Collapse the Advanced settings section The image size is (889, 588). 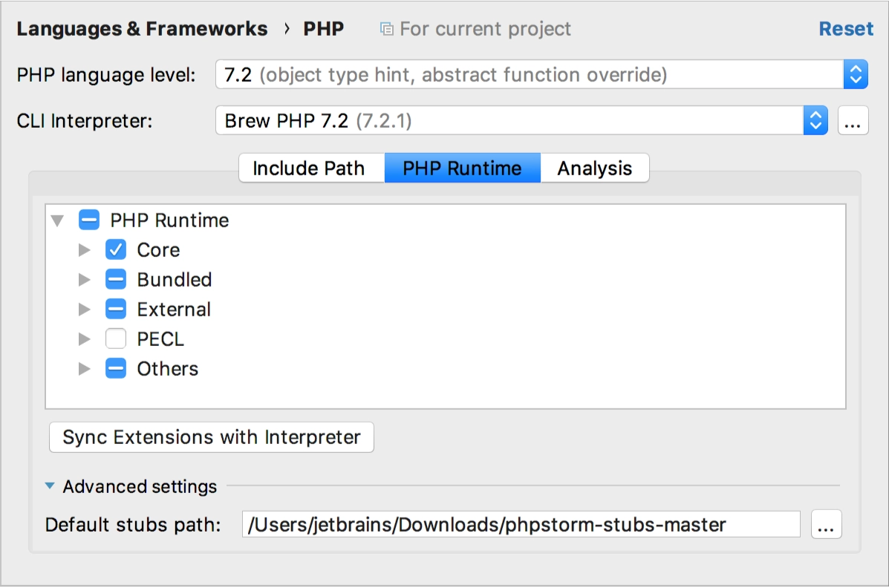coord(50,486)
